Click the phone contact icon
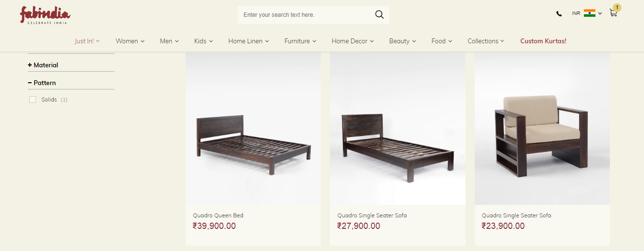644x251 pixels. tap(559, 14)
